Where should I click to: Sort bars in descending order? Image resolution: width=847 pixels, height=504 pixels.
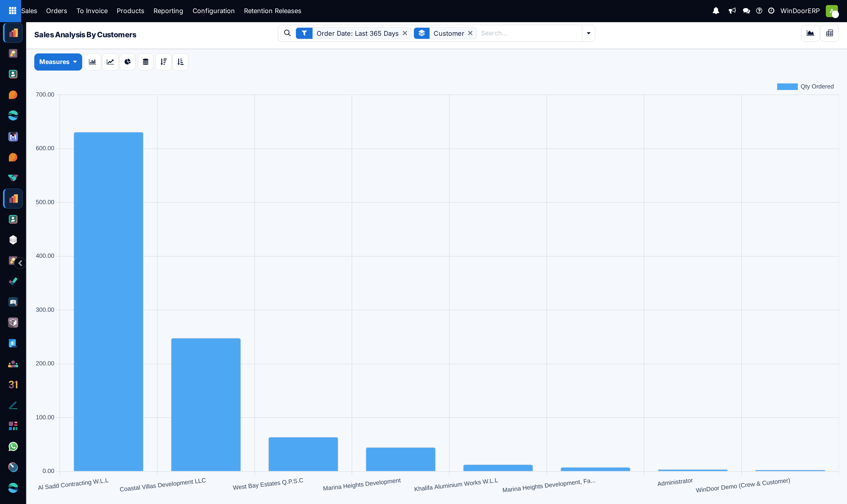163,62
